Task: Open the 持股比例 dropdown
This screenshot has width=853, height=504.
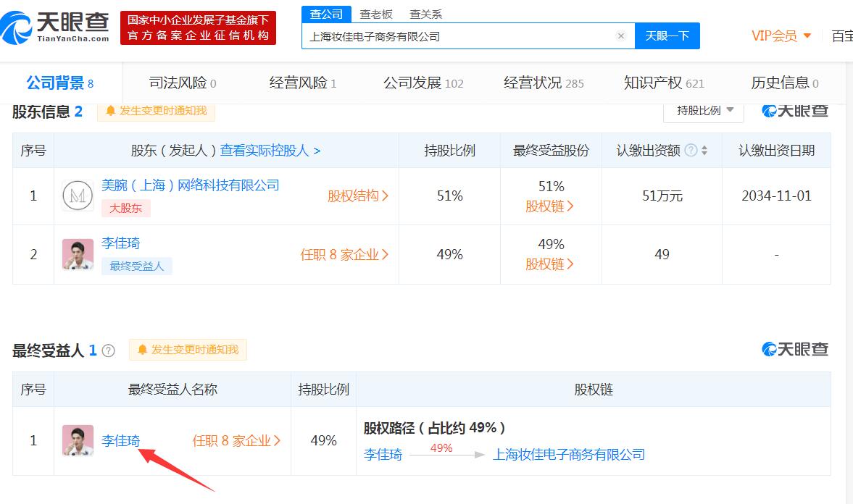Action: click(x=704, y=111)
